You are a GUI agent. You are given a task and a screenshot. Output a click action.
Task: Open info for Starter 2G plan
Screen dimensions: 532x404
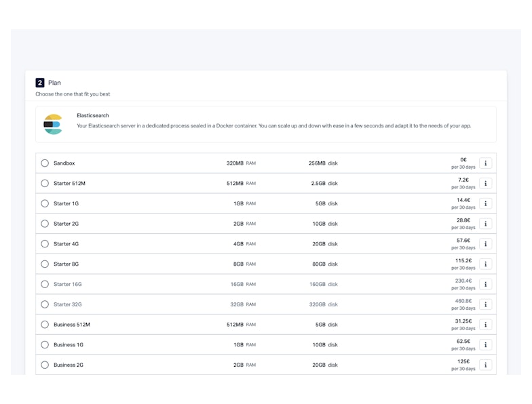[x=485, y=224]
